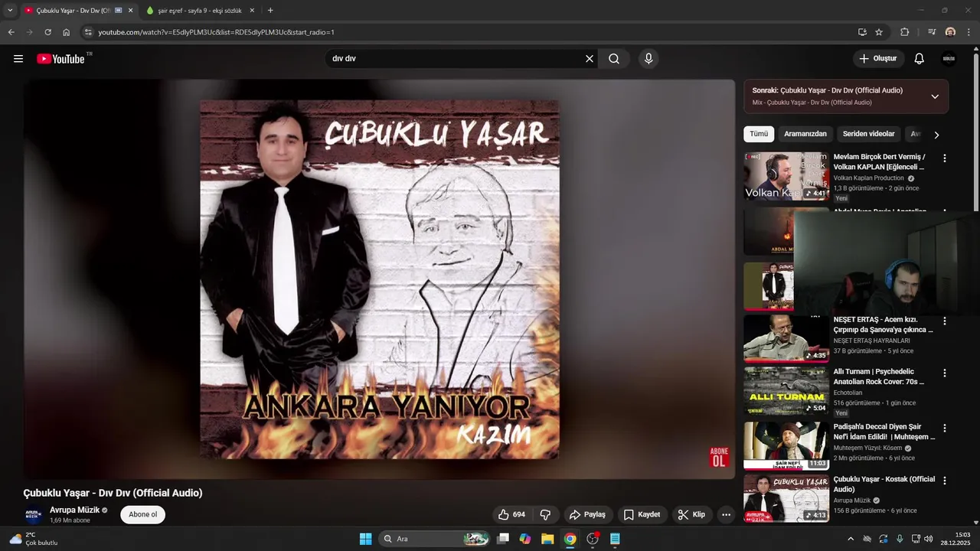Open options for NEŞET ERTAŞ Acem kızı video
The image size is (980, 551).
[944, 321]
